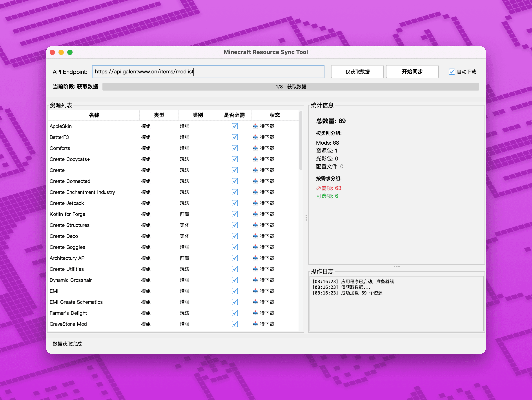The height and width of the screenshot is (400, 532).
Task: Uncheck required checkbox for Dynamic Crosshair
Action: (235, 280)
